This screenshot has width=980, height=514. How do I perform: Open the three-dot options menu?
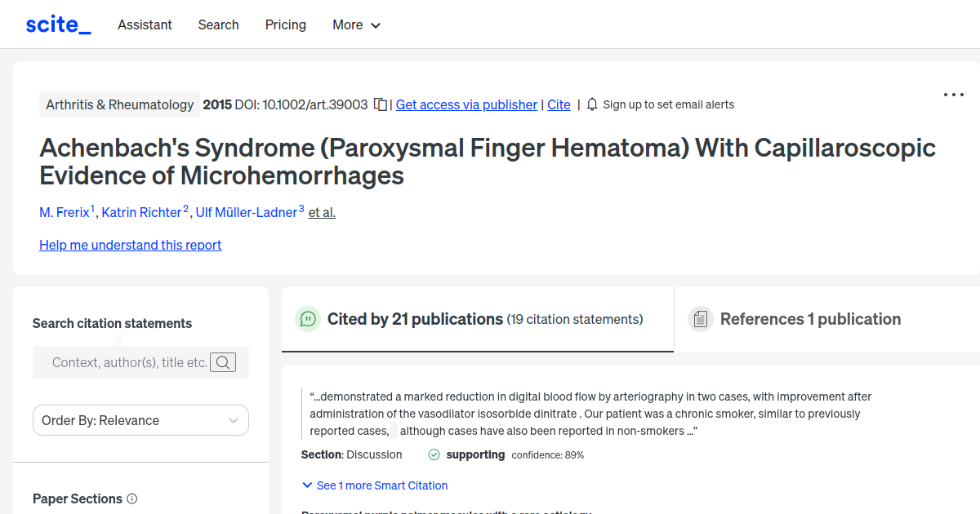point(953,95)
